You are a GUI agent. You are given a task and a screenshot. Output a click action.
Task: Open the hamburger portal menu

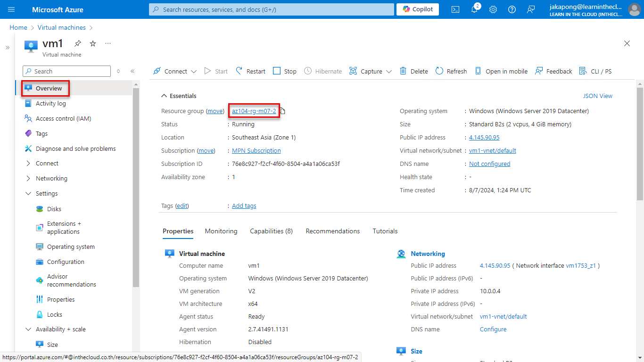[12, 9]
